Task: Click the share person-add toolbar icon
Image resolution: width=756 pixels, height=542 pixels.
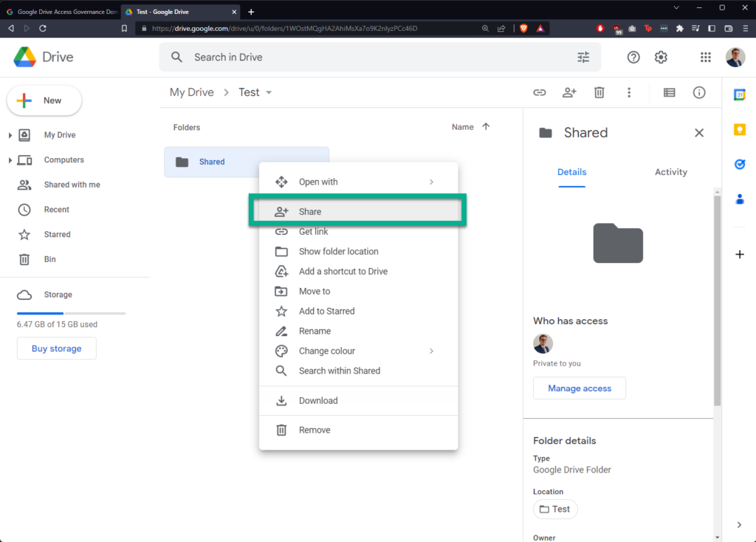Action: 569,92
